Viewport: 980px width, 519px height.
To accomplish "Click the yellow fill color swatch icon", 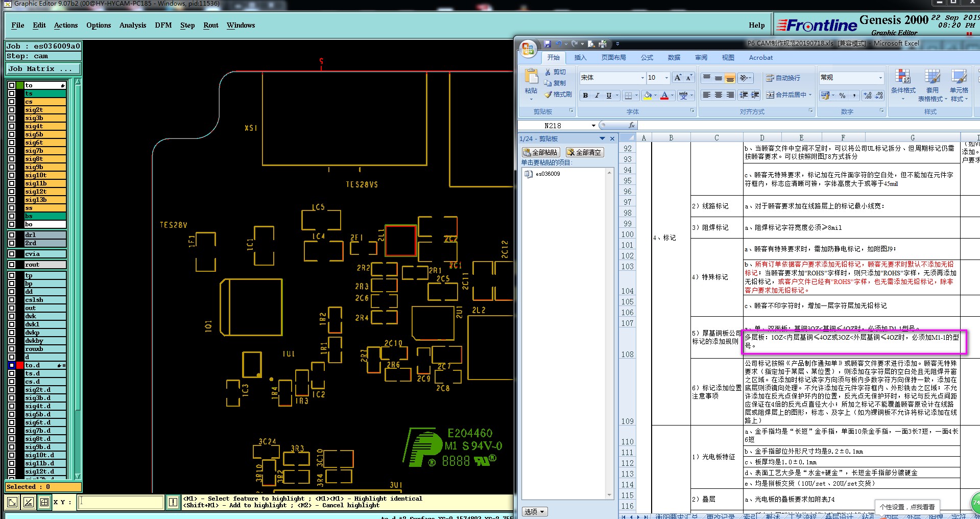I will (x=648, y=95).
